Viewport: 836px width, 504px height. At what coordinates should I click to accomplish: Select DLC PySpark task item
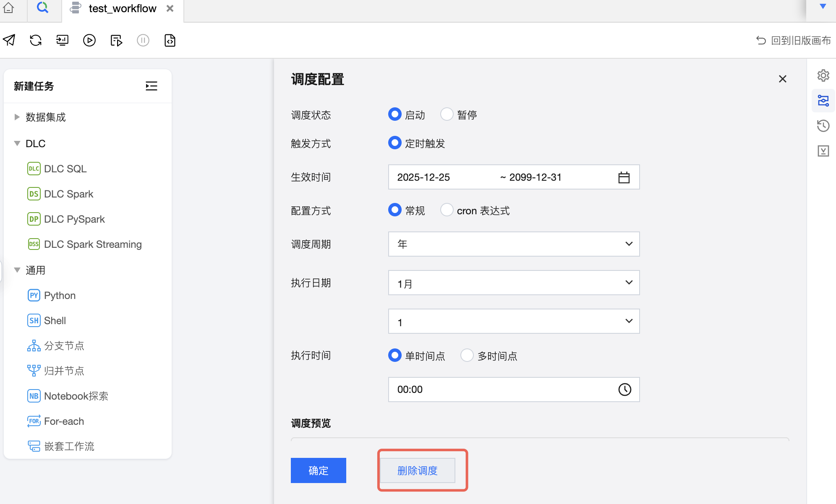[x=74, y=219]
